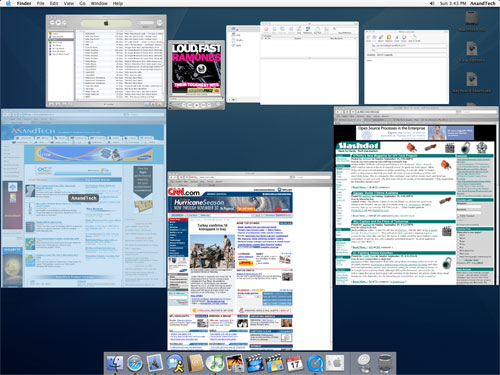Screen dimensions: 500x375
Task: Open the Apple menu
Action: tap(9, 3)
